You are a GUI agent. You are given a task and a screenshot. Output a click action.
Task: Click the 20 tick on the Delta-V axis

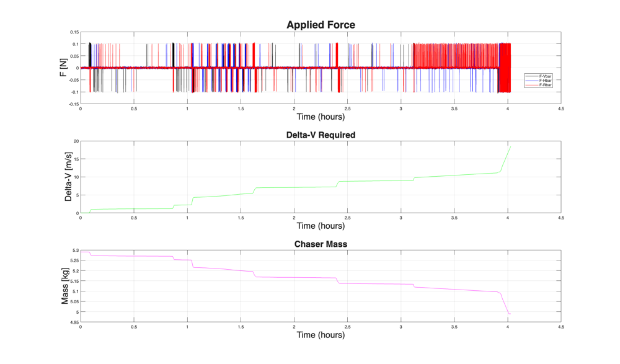pos(76,141)
